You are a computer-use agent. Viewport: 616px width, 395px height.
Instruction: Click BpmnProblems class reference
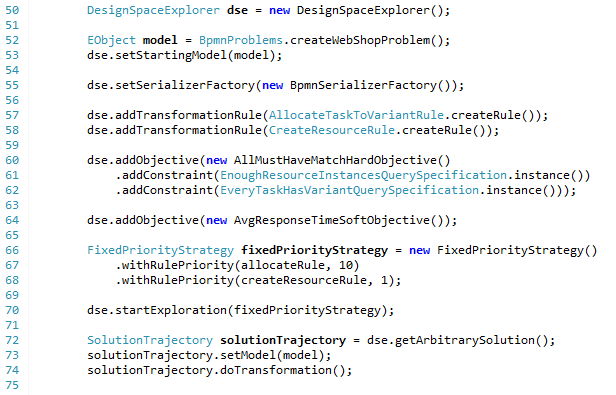(x=240, y=40)
